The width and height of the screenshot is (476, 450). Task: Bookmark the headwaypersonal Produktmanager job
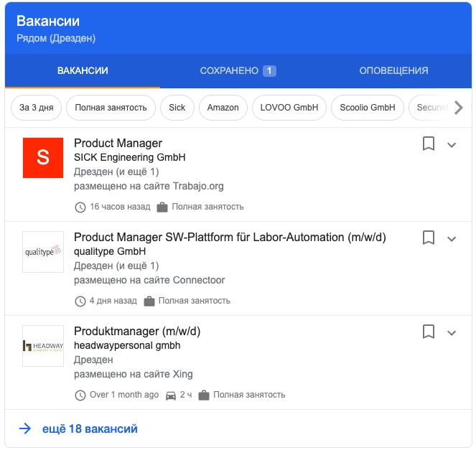[429, 332]
